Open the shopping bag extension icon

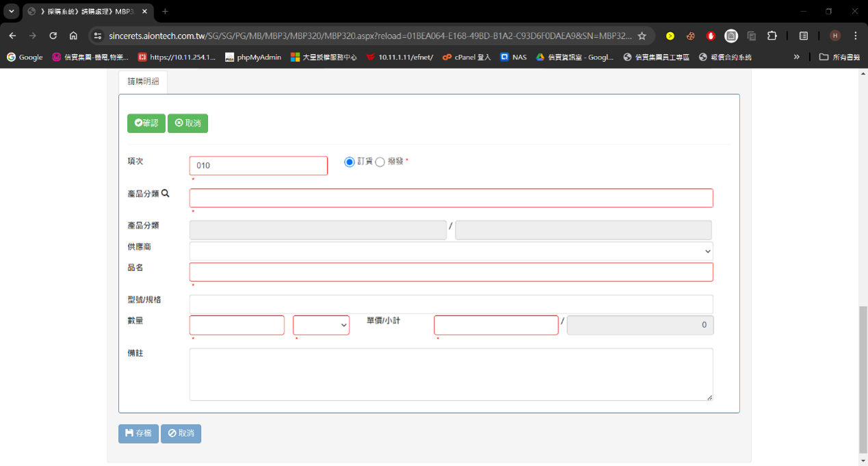click(731, 36)
